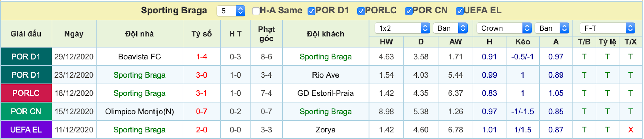Uncheck the POR D1 league filter
The image size is (644, 139).
pos(312,11)
